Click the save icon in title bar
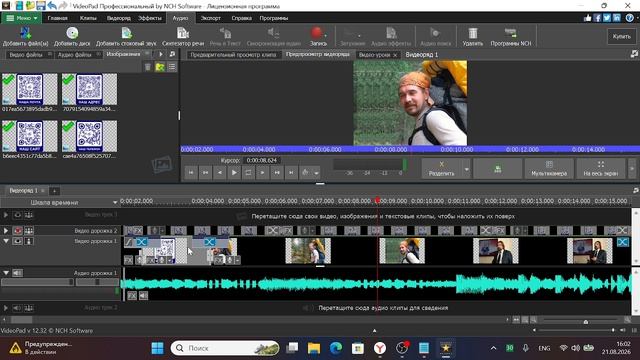Viewport: 640px width, 360px height. coord(40,6)
